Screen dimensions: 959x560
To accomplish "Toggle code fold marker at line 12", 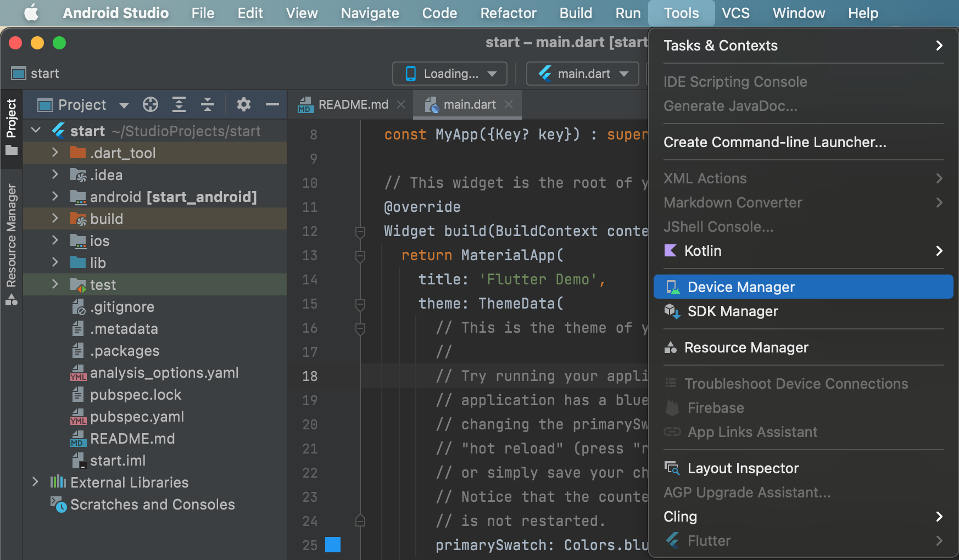I will coord(360,232).
